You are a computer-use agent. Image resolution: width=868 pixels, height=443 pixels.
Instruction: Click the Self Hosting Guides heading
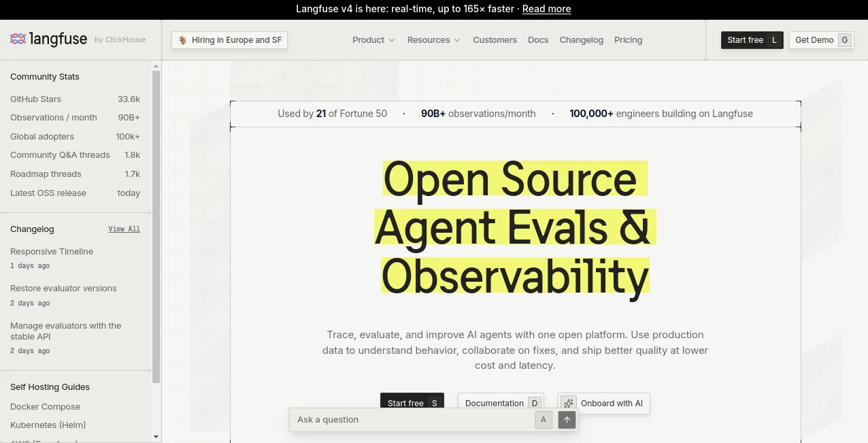pyautogui.click(x=50, y=387)
